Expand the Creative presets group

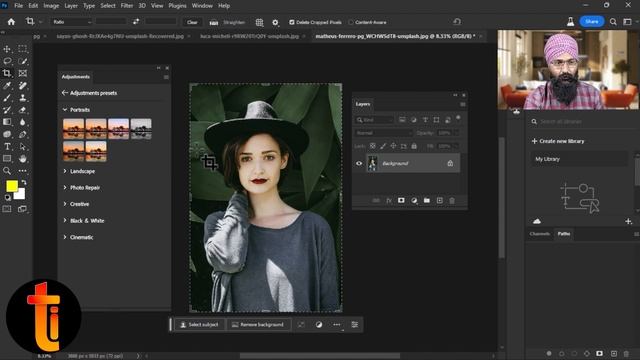point(65,204)
